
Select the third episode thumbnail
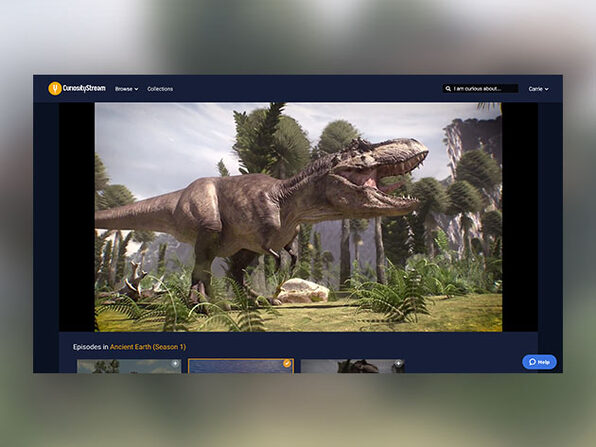(x=352, y=366)
